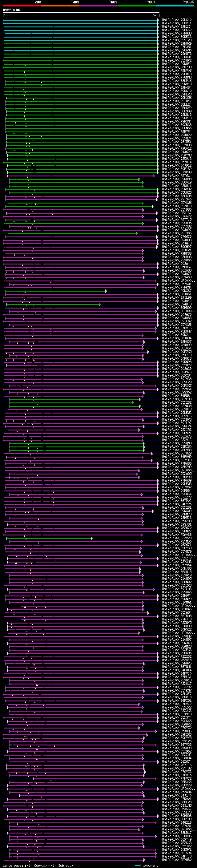
Task: Click the query end position label 578
Action: click(x=155, y=15)
